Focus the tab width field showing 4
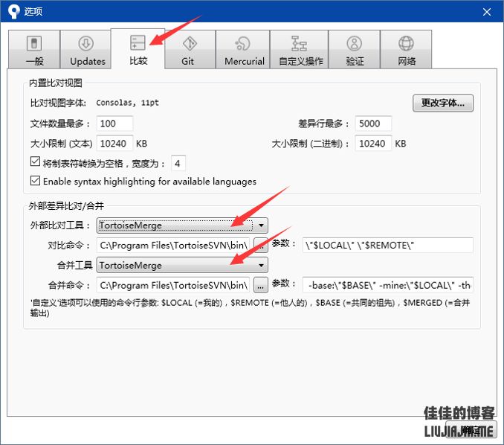This screenshot has height=445, width=504. click(178, 163)
